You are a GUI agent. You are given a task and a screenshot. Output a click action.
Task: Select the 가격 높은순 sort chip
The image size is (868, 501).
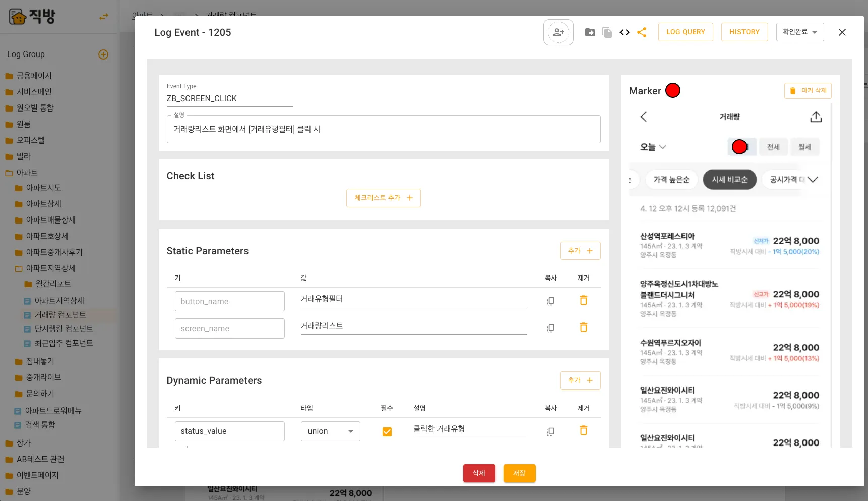[x=671, y=180]
